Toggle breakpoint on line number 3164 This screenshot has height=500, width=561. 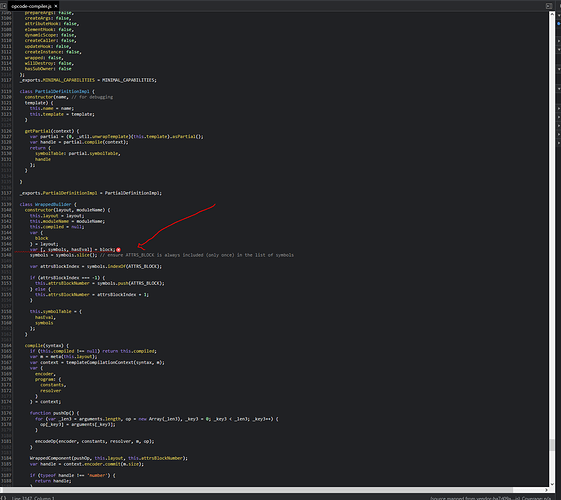coord(6,345)
